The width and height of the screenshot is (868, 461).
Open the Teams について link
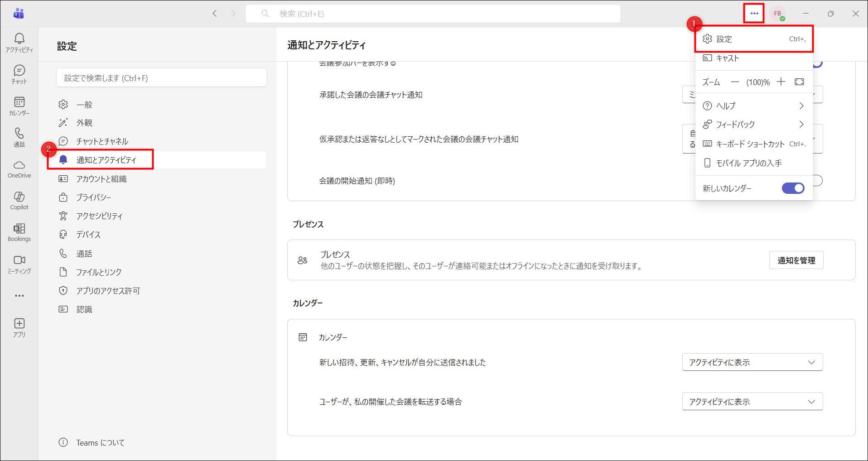point(100,442)
